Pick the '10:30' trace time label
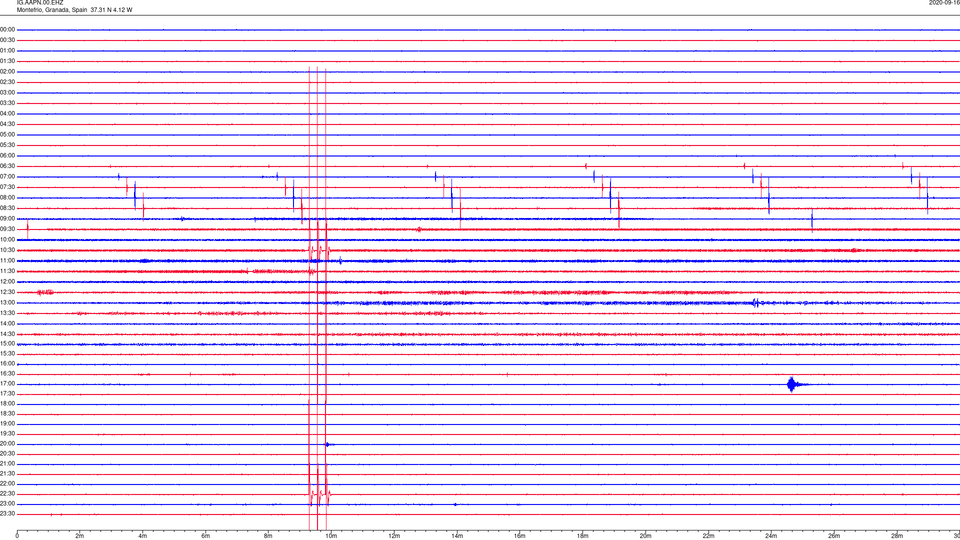960x540 pixels. 7,250
